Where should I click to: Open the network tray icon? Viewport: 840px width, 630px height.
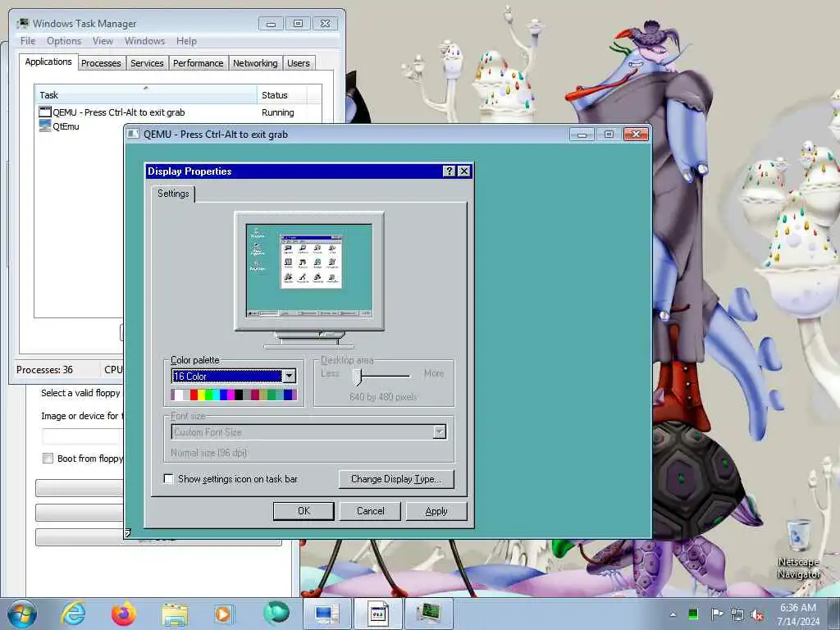click(x=737, y=614)
